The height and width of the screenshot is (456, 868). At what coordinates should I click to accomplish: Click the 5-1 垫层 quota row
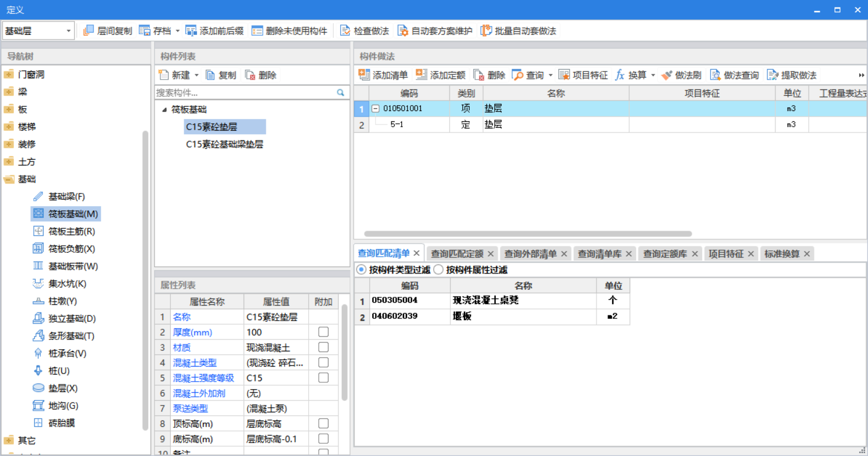pyautogui.click(x=611, y=124)
